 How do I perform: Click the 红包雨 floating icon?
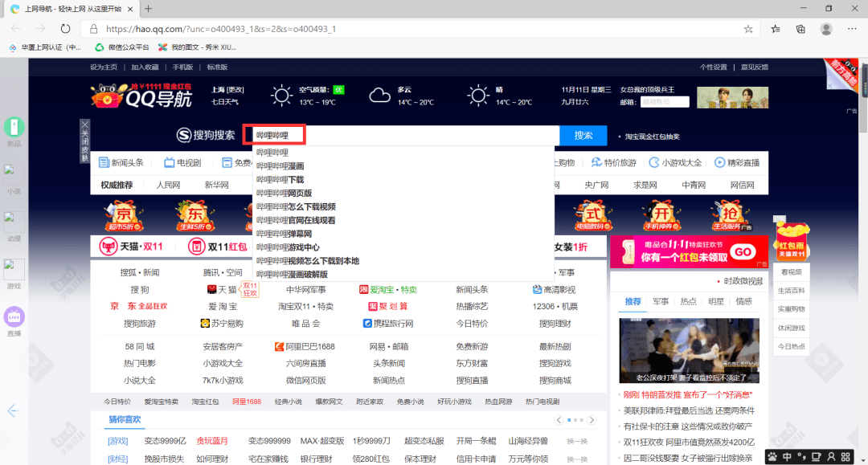792,240
